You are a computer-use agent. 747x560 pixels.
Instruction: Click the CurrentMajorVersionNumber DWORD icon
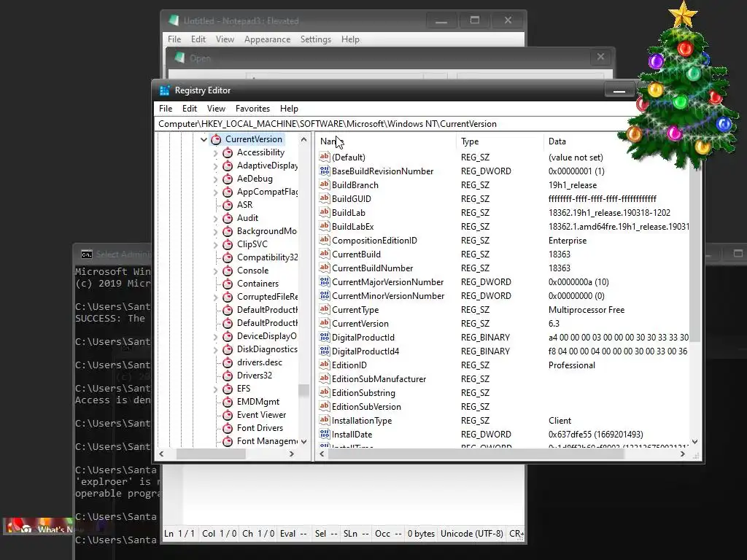325,281
